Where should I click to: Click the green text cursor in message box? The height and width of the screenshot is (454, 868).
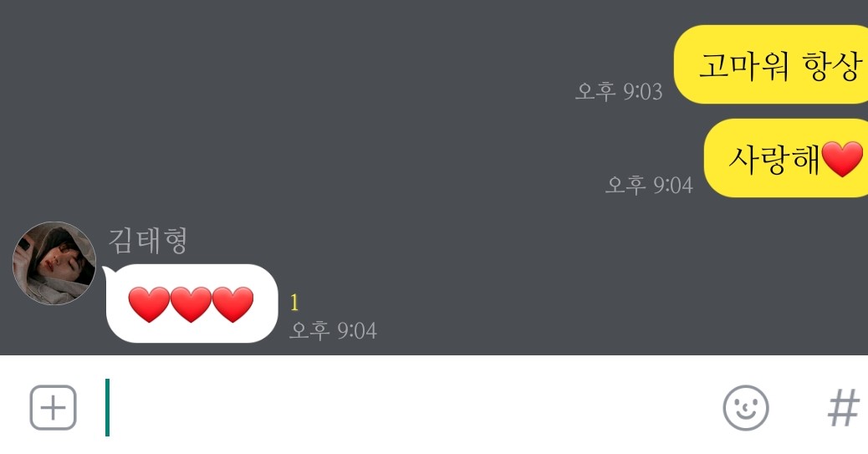click(107, 407)
